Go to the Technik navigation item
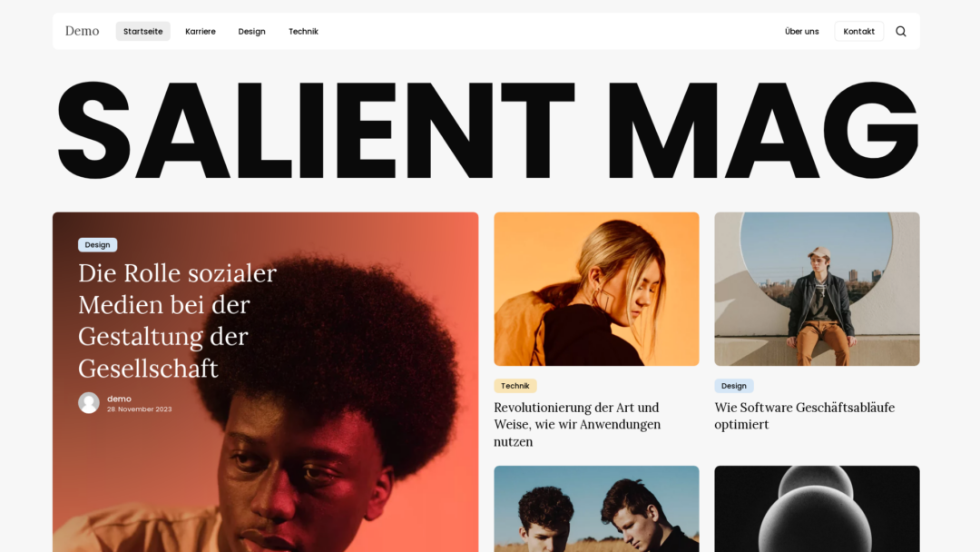This screenshot has height=552, width=980. 303,31
